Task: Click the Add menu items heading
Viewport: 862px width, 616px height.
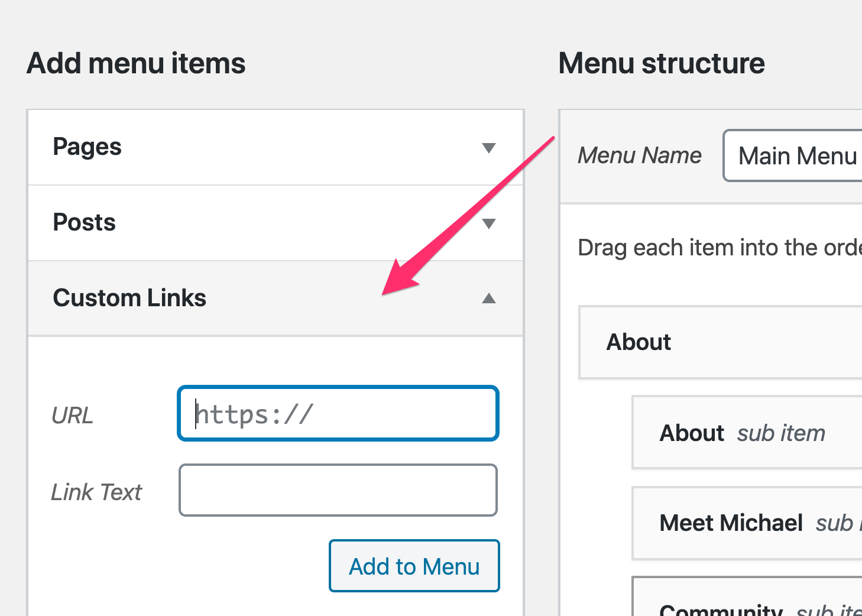Action: [x=136, y=63]
